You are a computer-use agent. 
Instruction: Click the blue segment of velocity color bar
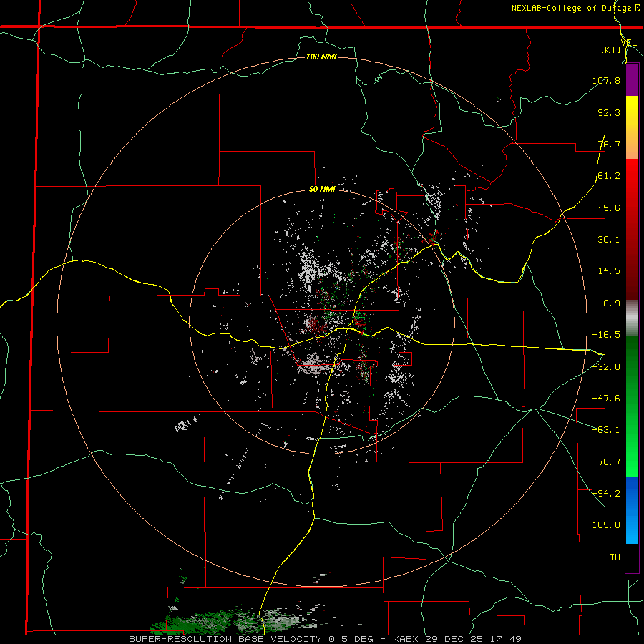pyautogui.click(x=632, y=510)
